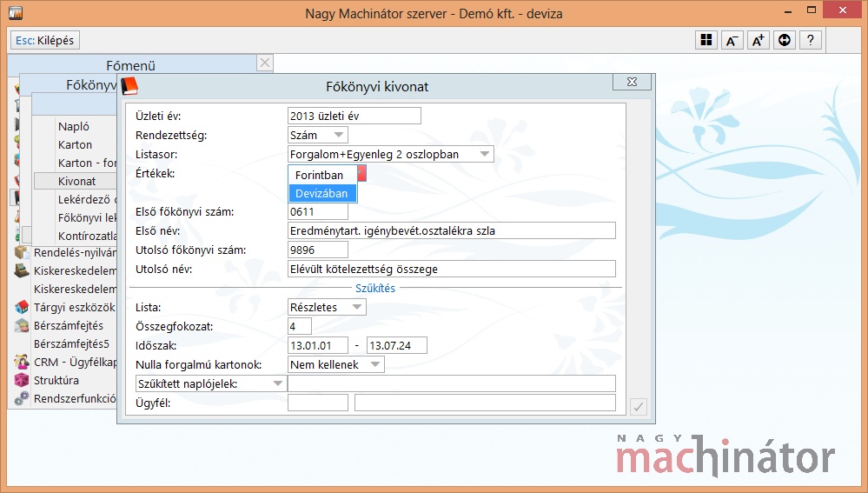Screen dimensions: 868x493
Task: Open the Szűkített naplójelek dropdown
Action: [x=211, y=383]
